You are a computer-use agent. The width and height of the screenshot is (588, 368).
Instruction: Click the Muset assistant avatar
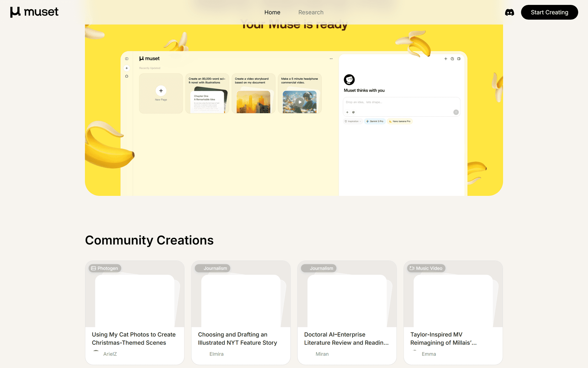coord(349,80)
